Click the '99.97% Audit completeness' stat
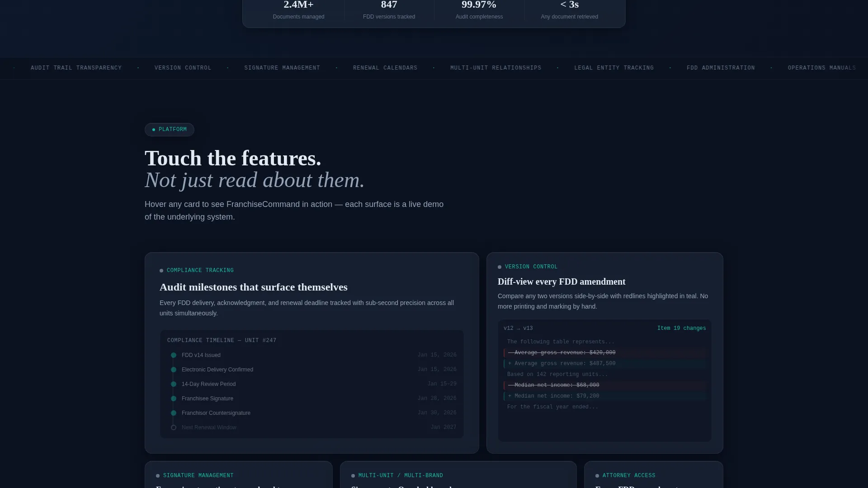This screenshot has width=868, height=488. point(479,10)
